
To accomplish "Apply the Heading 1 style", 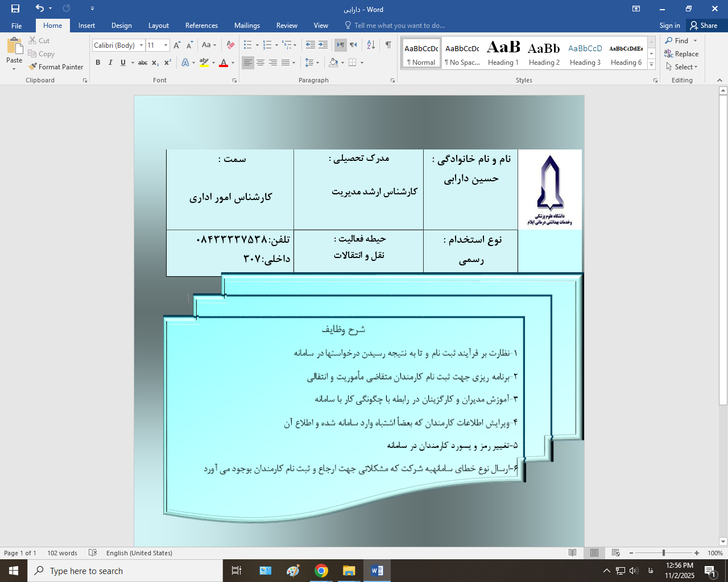I will (x=503, y=53).
